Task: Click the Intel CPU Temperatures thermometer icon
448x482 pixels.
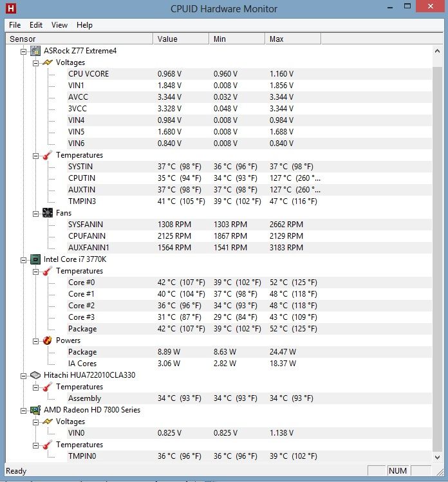Action: [48, 271]
